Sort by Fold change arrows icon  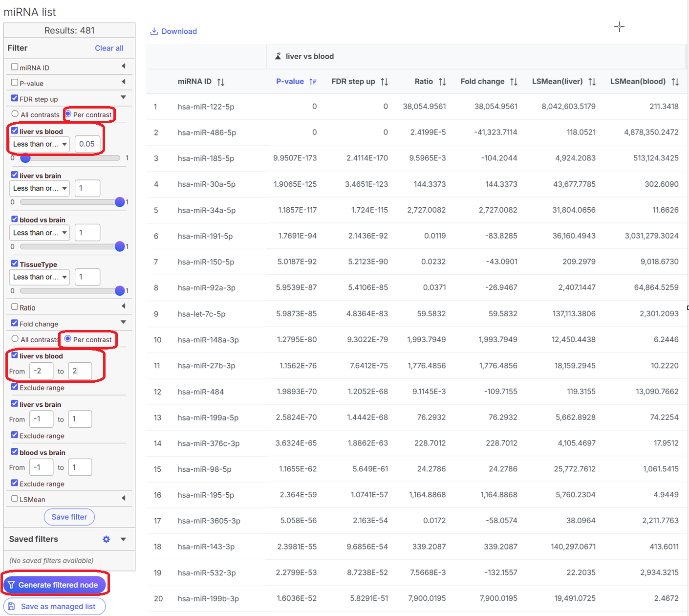point(514,82)
